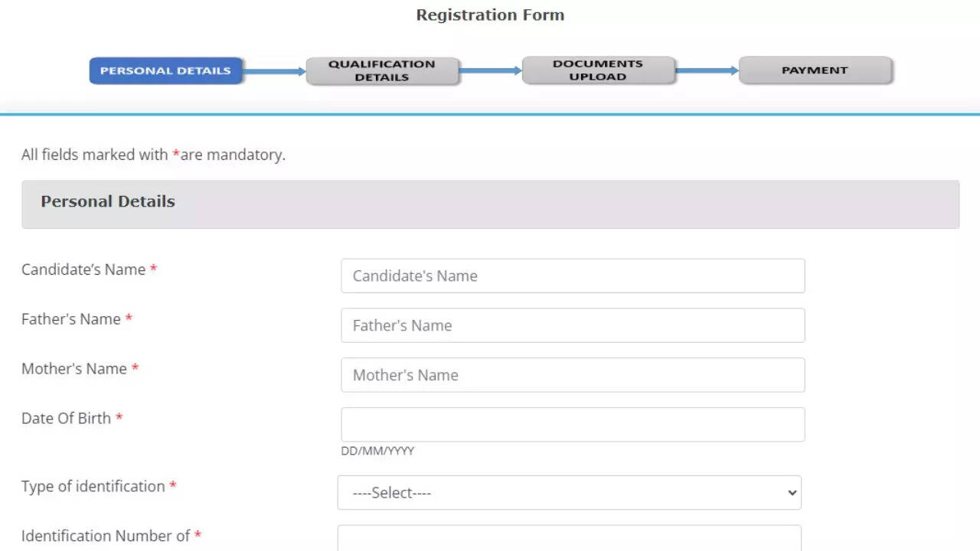Click the Registration Form page heading
Image resolution: width=980 pixels, height=551 pixels.
click(490, 15)
